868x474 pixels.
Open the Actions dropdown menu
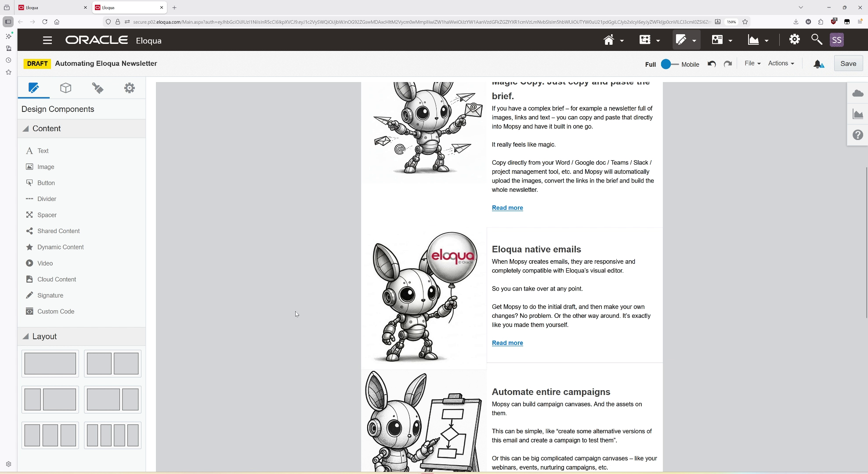click(x=781, y=63)
